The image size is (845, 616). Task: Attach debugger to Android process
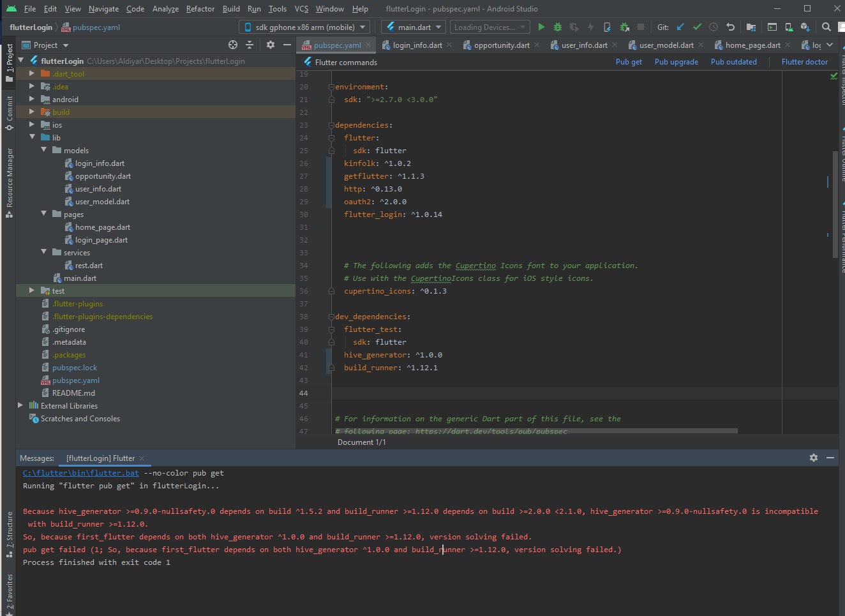pos(624,27)
